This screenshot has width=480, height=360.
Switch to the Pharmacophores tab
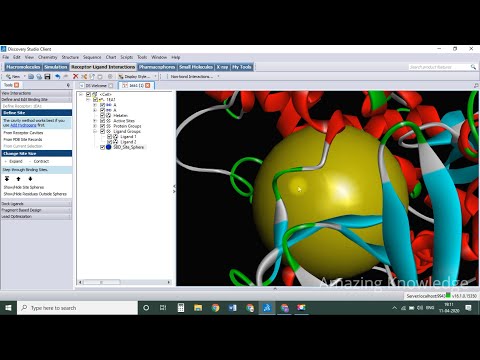point(157,67)
